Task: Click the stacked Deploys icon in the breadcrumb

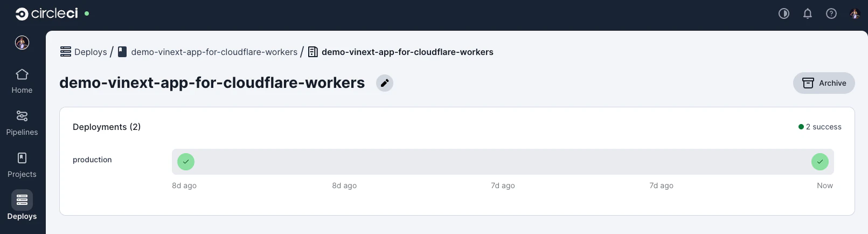Action: tap(66, 52)
